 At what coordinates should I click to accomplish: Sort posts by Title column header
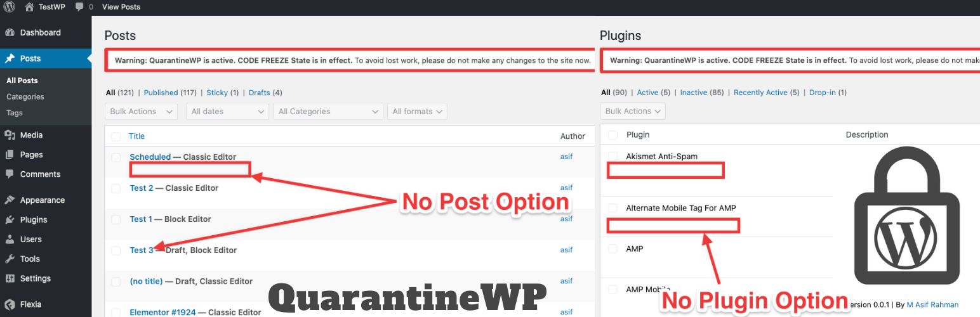pos(137,136)
